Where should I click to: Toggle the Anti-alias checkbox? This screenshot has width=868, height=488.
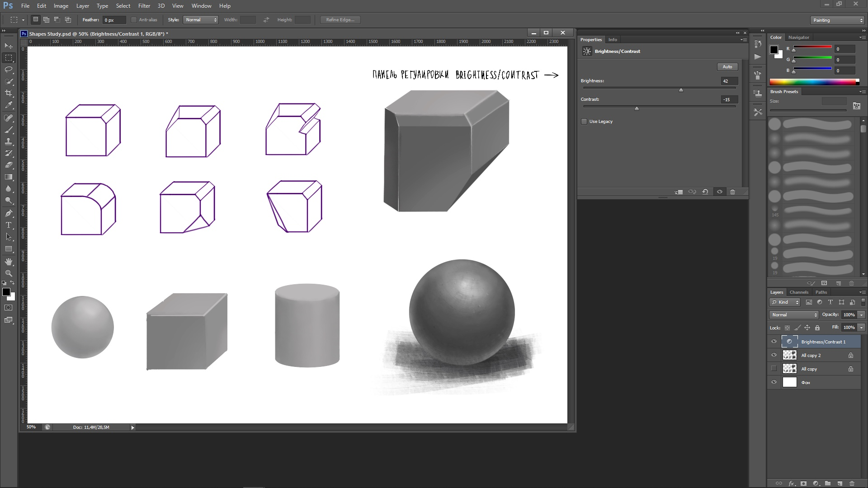coord(134,20)
